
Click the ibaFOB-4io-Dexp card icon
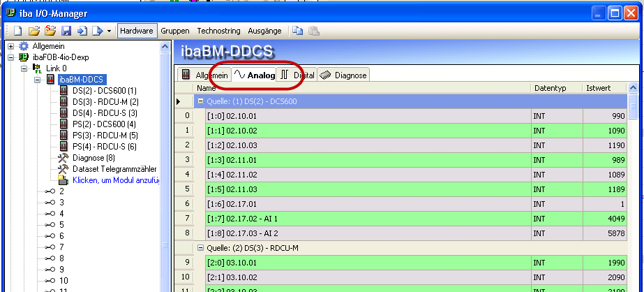point(24,57)
